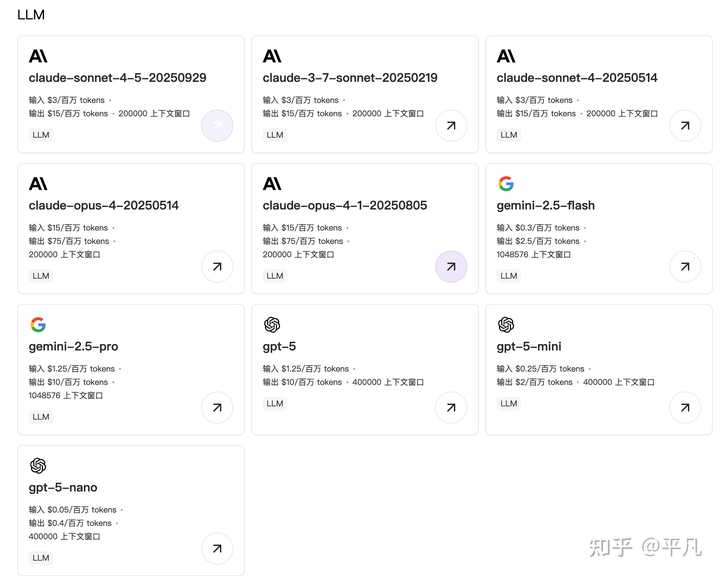The image size is (720, 576).
Task: Open claude-opus-4-20250514 via its arrow button
Action: (217, 267)
